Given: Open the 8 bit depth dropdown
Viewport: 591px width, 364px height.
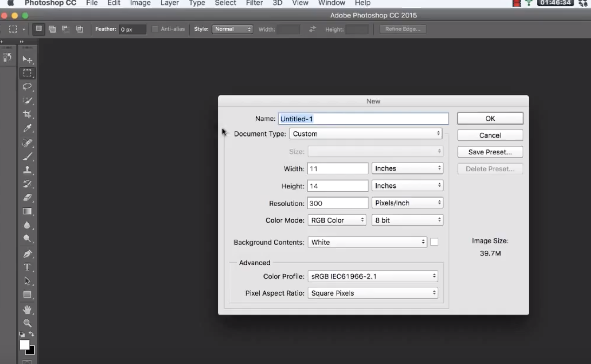Looking at the screenshot, I should click(407, 220).
